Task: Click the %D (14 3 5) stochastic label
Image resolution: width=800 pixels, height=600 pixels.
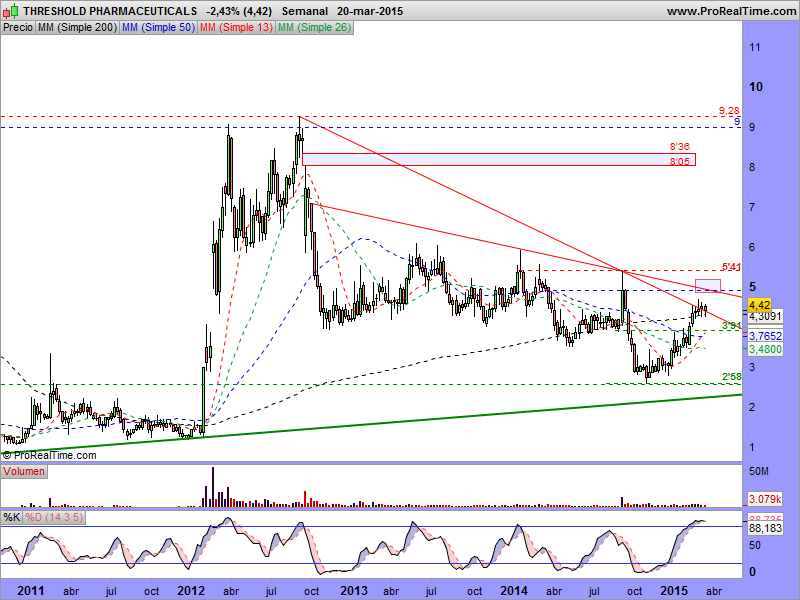Action: [54, 517]
